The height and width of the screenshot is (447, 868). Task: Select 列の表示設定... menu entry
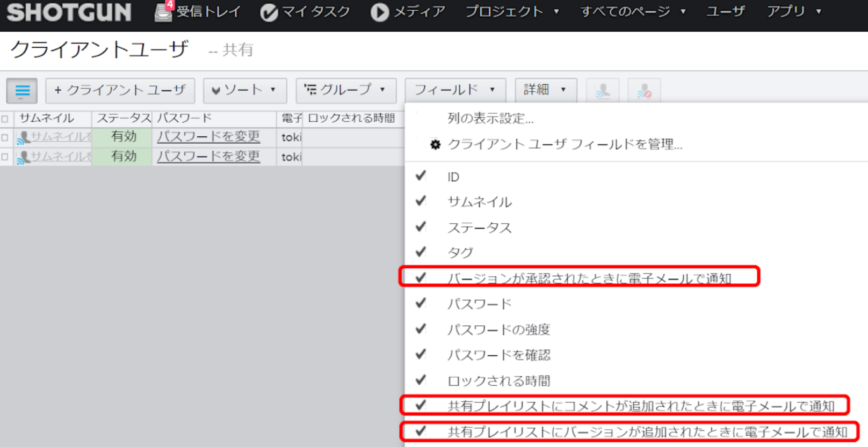(490, 119)
